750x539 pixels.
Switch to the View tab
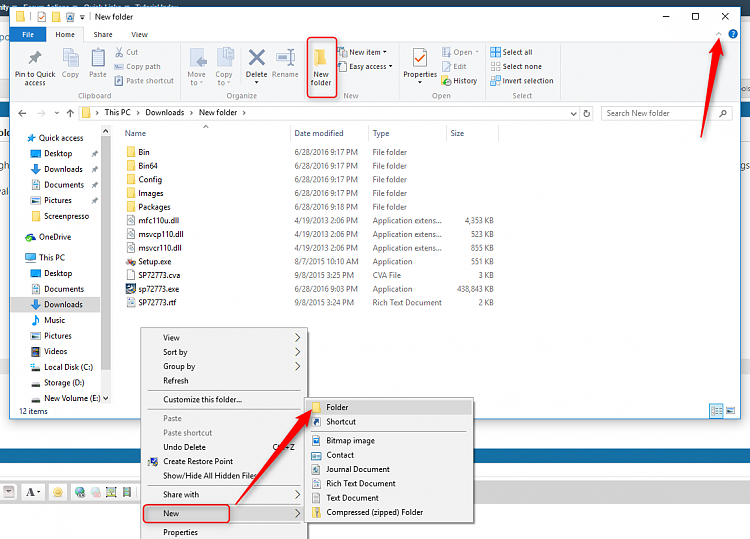[139, 34]
